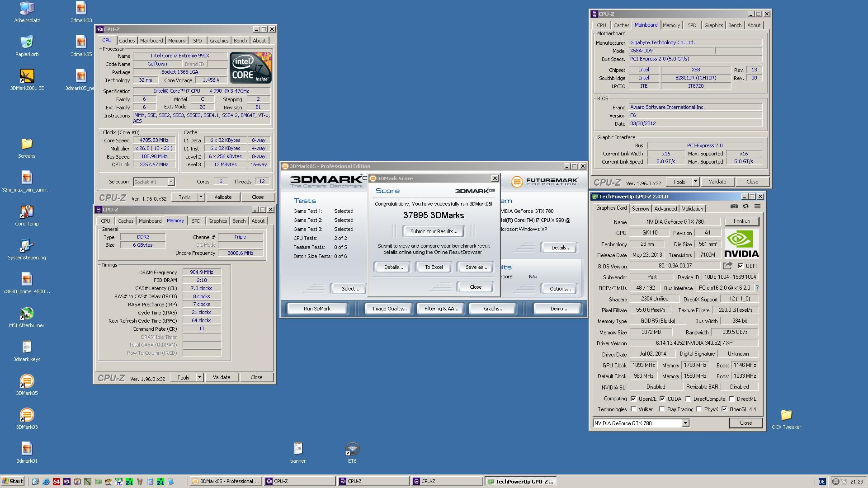The image size is (868, 488).
Task: Click the Bus Interface question mark icon
Action: [757, 288]
